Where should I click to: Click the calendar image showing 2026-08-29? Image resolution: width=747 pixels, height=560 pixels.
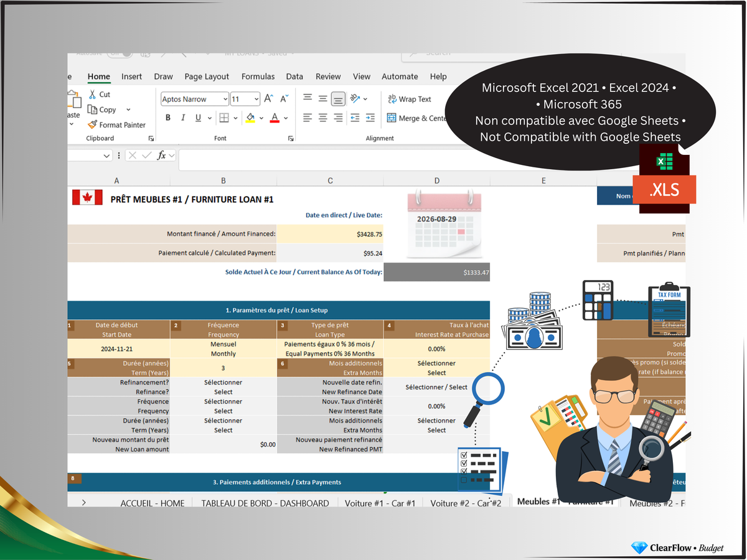(444, 224)
